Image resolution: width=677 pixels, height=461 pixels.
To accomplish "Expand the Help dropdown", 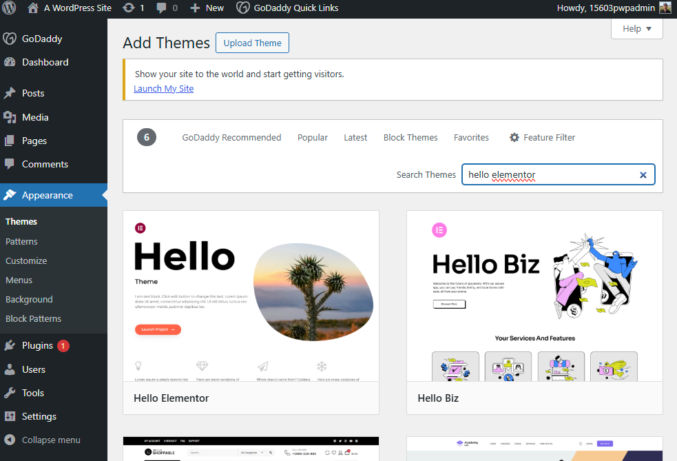I will tap(637, 29).
